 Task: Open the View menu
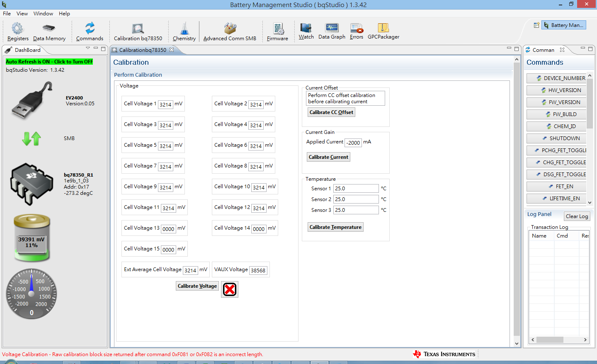click(22, 14)
